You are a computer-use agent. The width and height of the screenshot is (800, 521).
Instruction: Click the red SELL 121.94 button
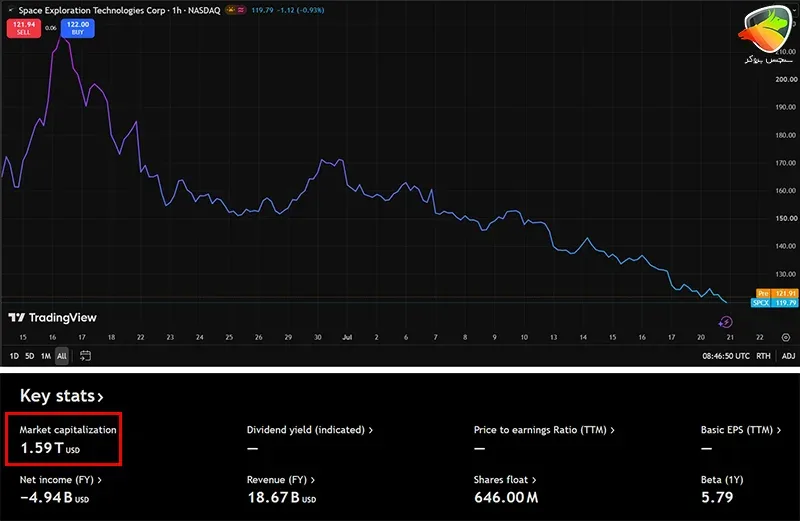tap(23, 28)
